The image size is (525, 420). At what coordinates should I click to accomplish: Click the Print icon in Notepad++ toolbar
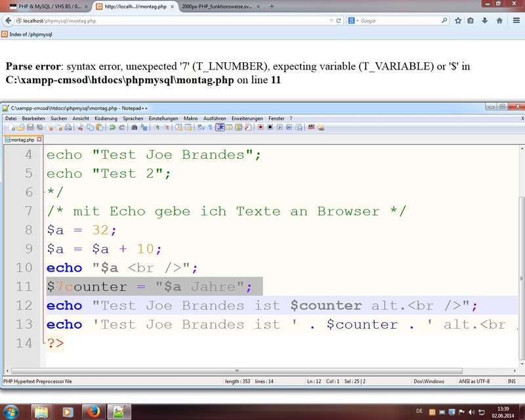67,127
